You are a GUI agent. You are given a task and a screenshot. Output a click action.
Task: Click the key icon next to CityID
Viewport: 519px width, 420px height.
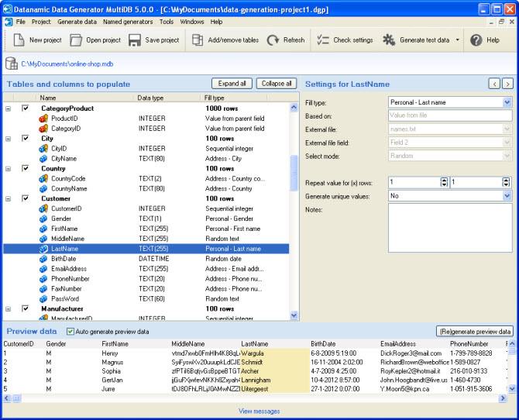coord(43,148)
